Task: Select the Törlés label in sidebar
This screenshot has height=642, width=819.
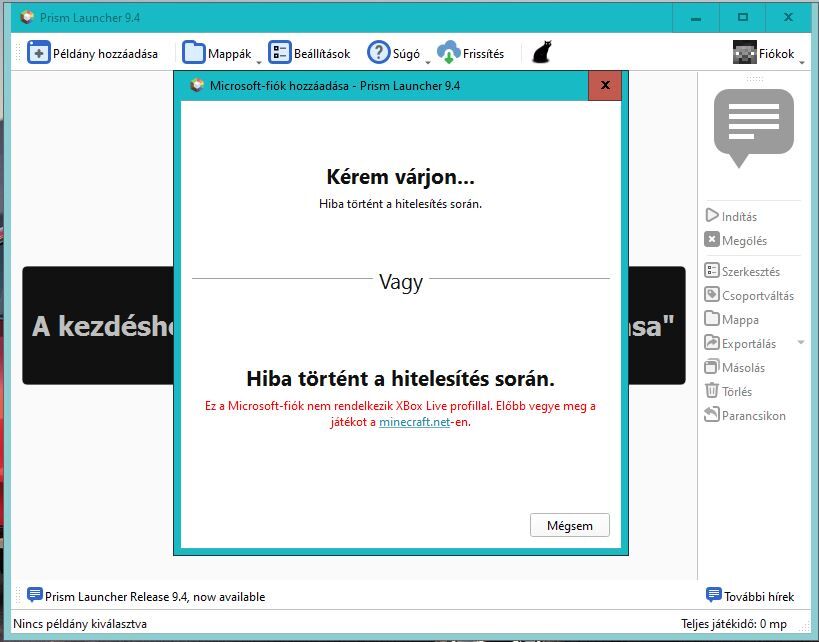Action: tap(736, 392)
